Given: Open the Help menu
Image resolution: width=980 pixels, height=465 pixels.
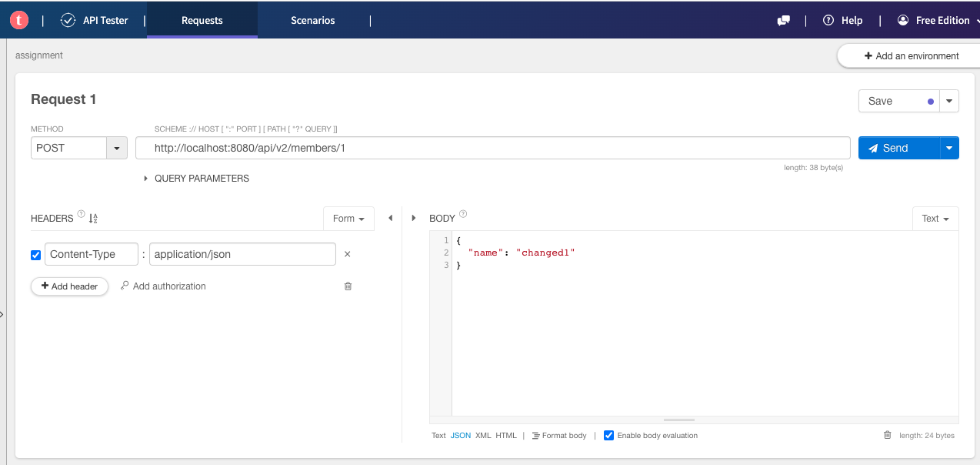Looking at the screenshot, I should tap(843, 21).
